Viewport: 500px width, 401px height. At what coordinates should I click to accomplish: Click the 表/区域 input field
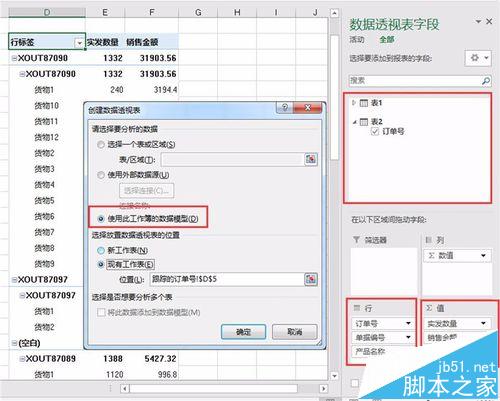point(232,159)
